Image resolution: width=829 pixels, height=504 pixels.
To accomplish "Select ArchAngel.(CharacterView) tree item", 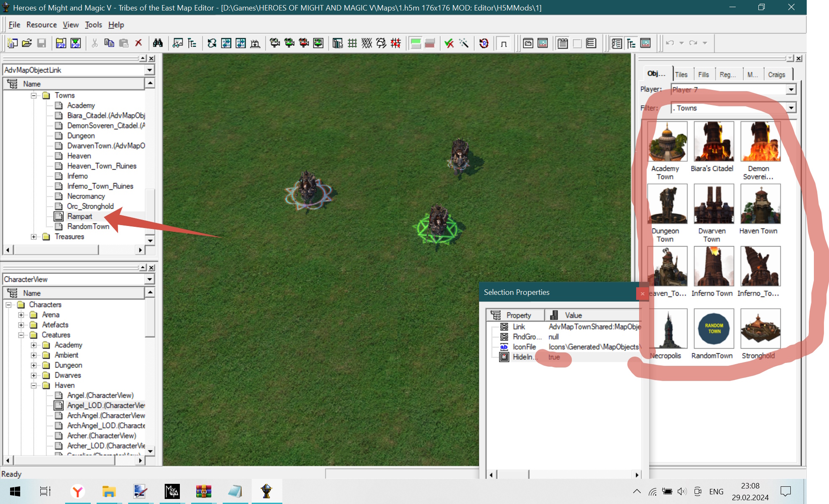I will tap(106, 415).
